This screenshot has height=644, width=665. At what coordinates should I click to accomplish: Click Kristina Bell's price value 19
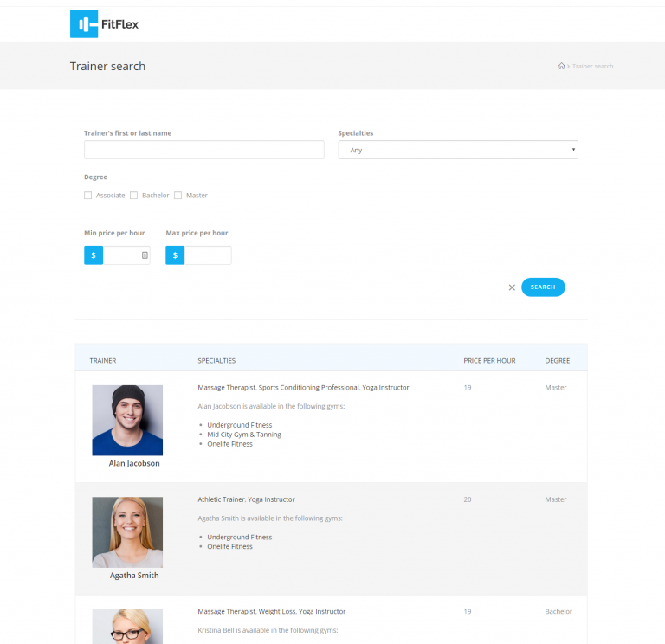(x=468, y=611)
